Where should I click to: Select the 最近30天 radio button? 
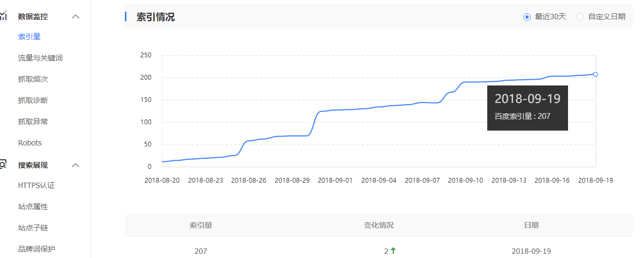click(527, 16)
